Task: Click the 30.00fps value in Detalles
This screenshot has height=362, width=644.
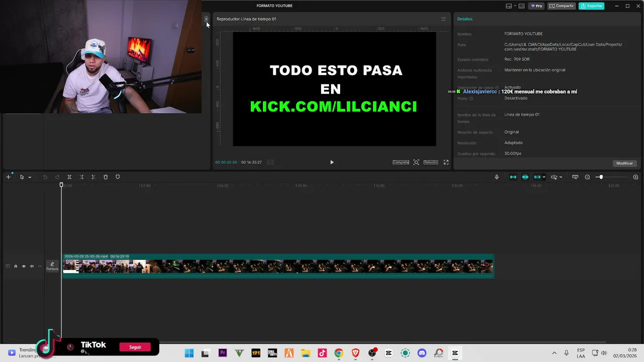Action: click(x=513, y=153)
